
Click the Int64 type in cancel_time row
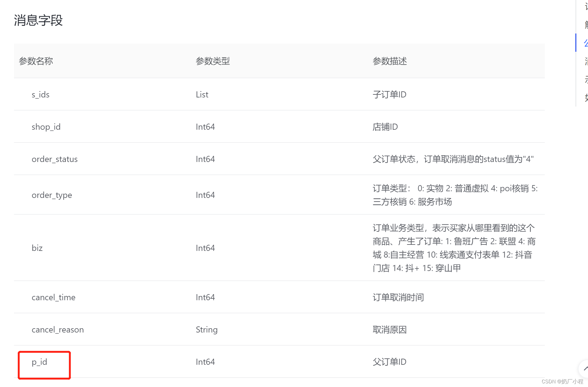[x=205, y=297]
